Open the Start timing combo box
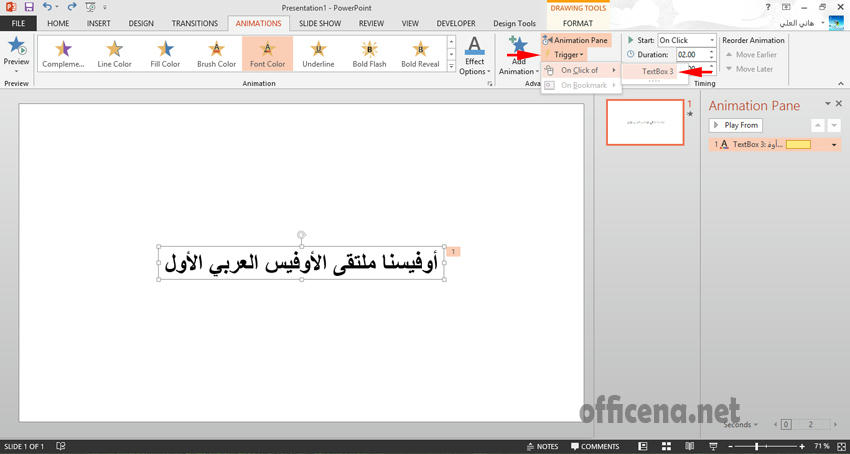850x454 pixels. pyautogui.click(x=687, y=40)
